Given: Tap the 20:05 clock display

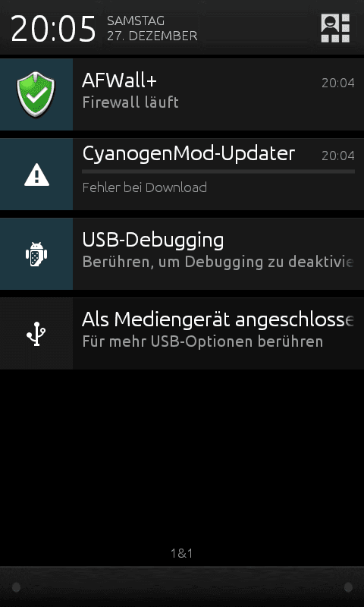Looking at the screenshot, I should [53, 30].
